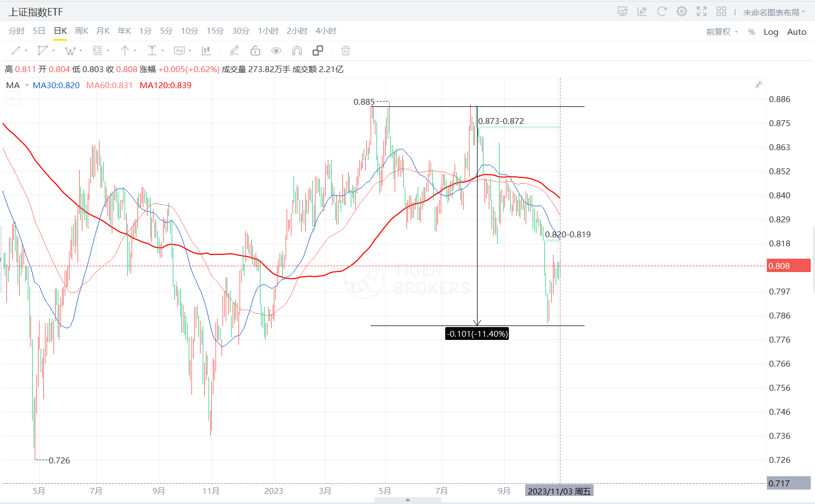815x504 pixels.
Task: Open the W wave tool dropdown arrow
Action: (81, 51)
